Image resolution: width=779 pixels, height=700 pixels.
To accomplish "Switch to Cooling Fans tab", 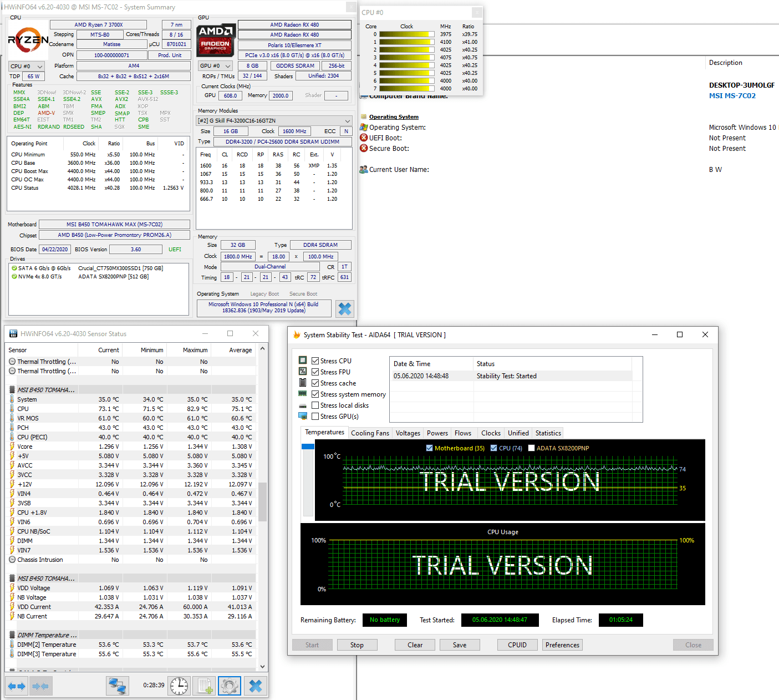I will [370, 433].
